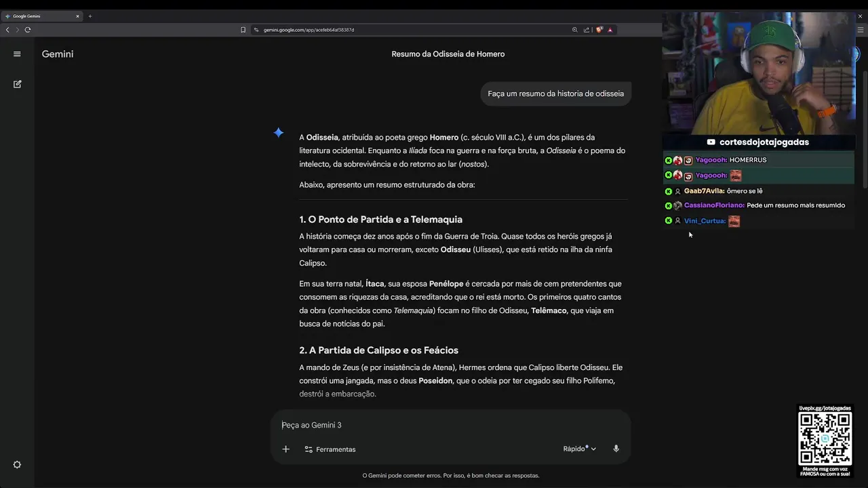Go back with the browser back arrow

click(x=7, y=30)
